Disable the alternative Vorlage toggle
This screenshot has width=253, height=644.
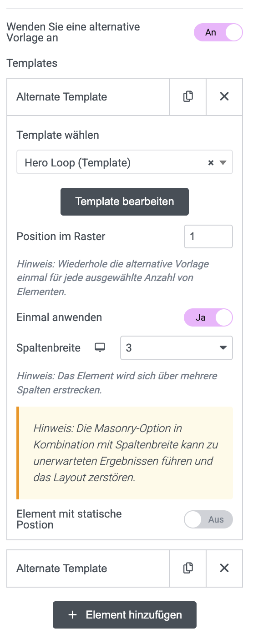(218, 32)
